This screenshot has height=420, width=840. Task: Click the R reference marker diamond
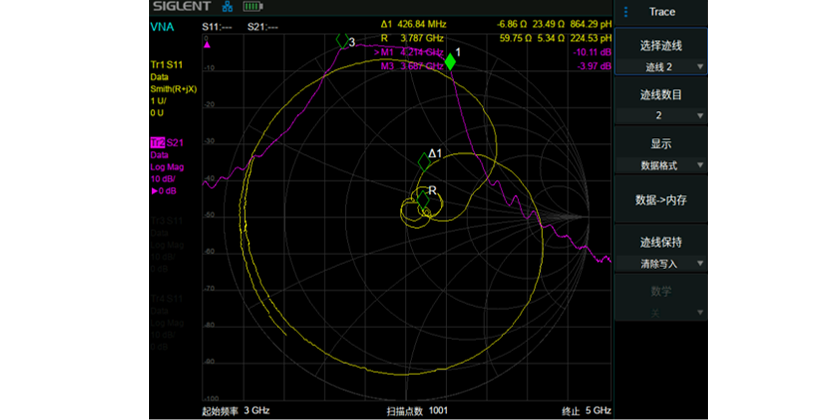point(424,201)
